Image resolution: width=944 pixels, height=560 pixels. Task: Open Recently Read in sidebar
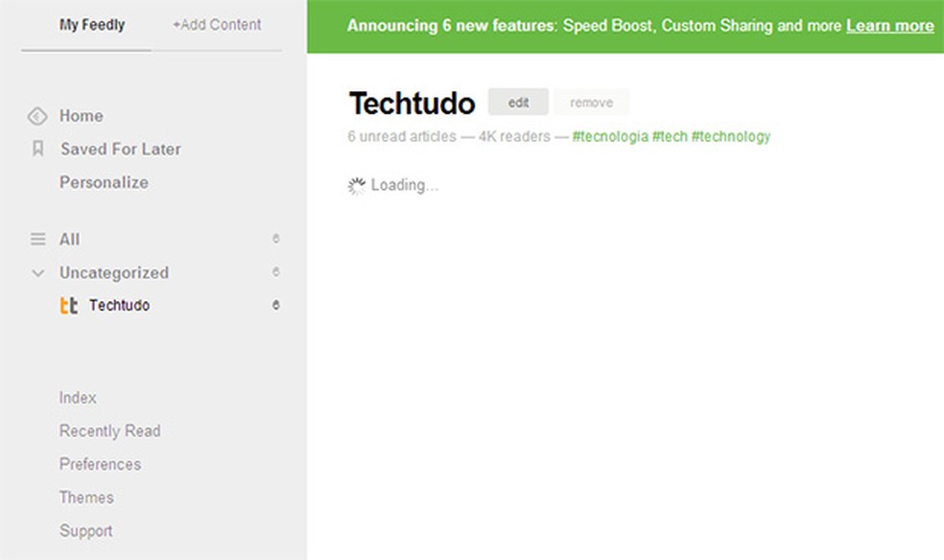point(109,432)
